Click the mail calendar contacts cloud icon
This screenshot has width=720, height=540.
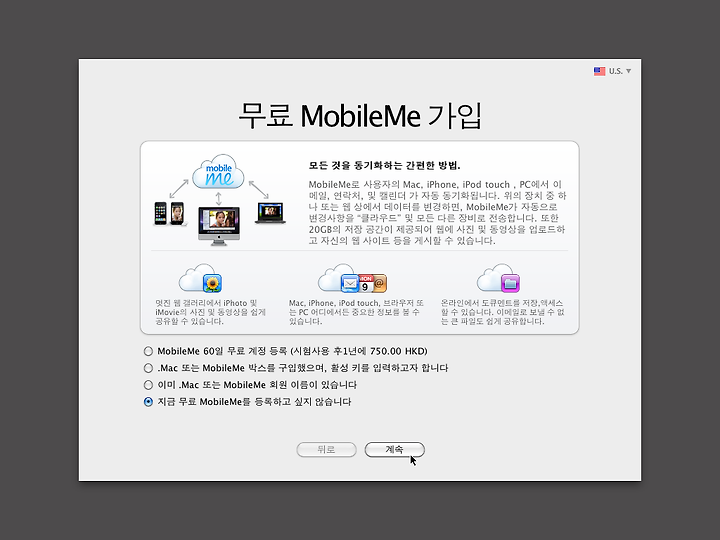(x=353, y=279)
